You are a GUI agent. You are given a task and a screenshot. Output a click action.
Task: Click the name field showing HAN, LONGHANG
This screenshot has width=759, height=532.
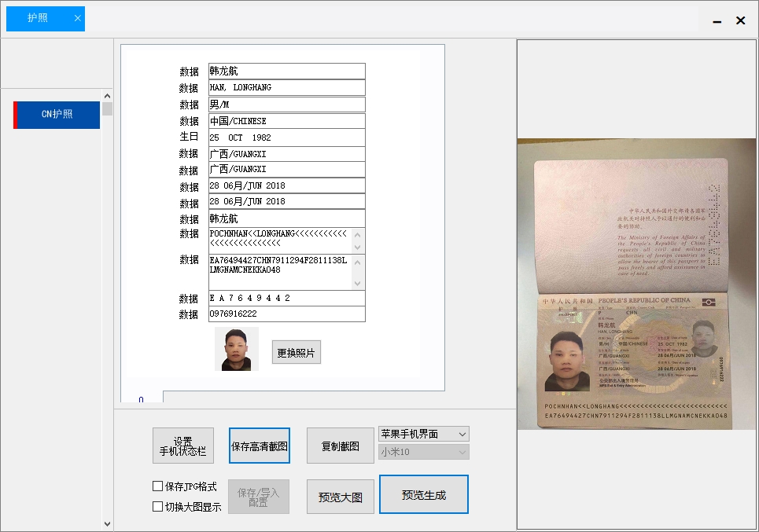286,87
